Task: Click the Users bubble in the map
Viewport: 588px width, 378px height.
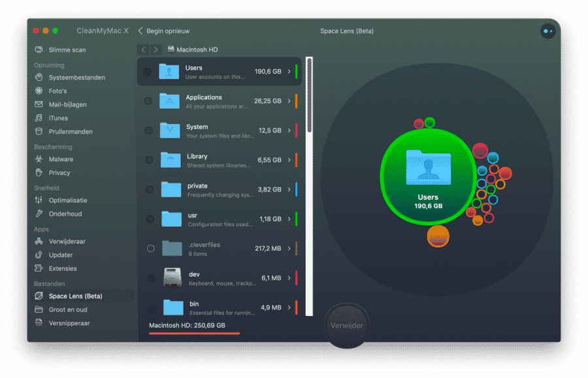Action: (428, 176)
